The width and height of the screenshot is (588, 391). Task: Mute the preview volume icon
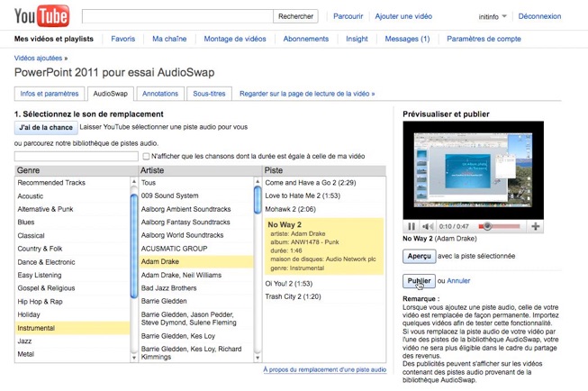428,226
